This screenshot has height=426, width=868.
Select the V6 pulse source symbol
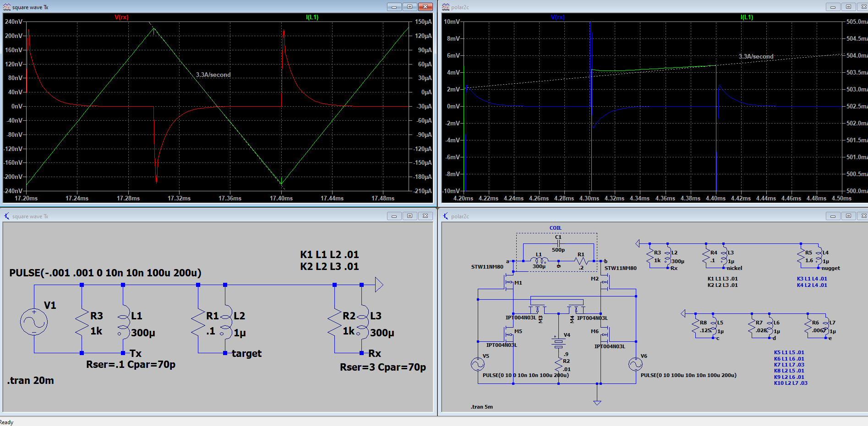(635, 364)
